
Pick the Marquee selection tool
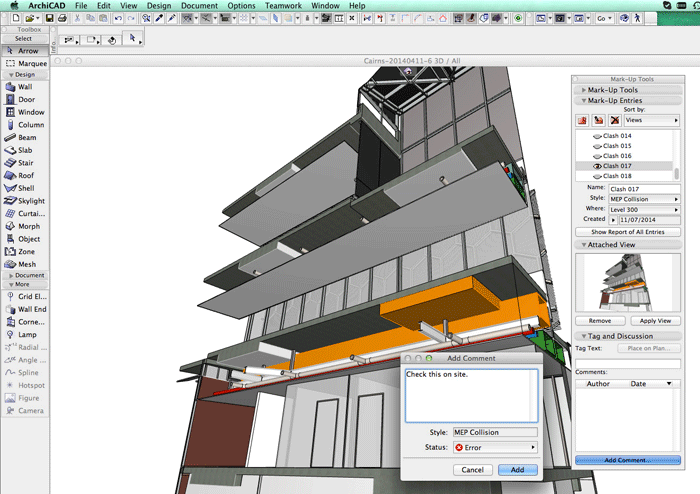pyautogui.click(x=24, y=63)
